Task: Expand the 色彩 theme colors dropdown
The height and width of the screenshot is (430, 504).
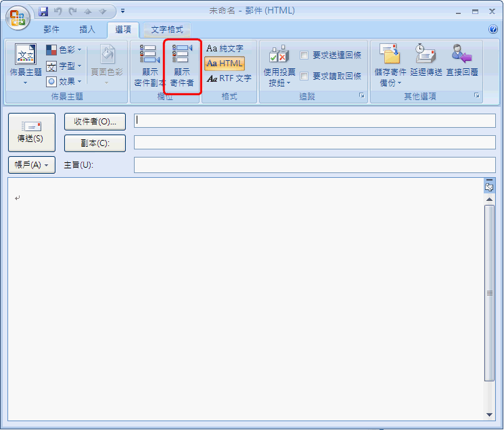Action: pos(64,50)
